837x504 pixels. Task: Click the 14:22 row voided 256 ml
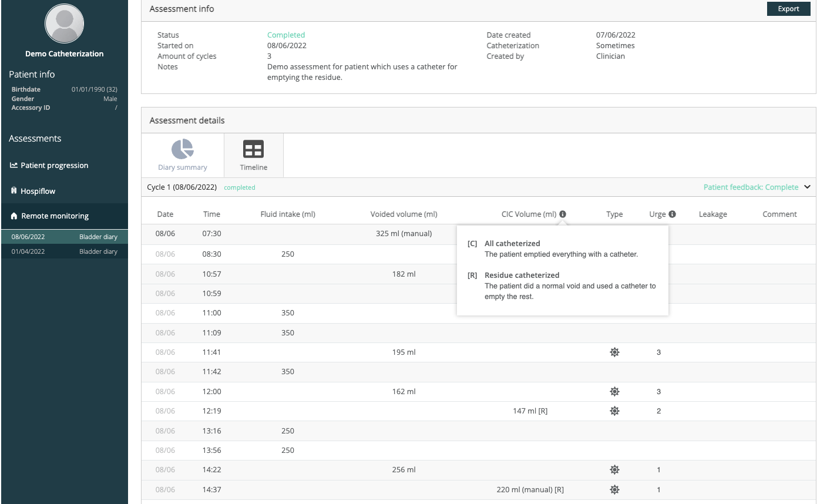pyautogui.click(x=479, y=470)
